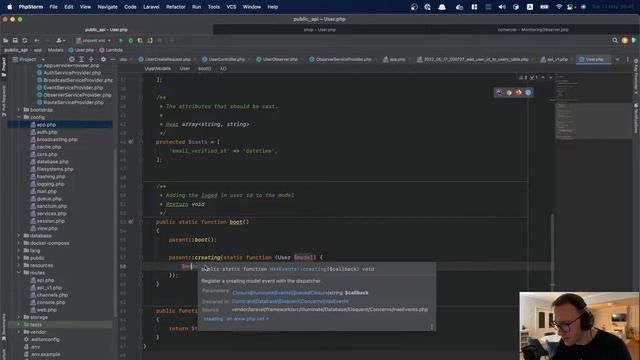
Task: Open in Safari from floating browser icons
Action: (x=528, y=93)
